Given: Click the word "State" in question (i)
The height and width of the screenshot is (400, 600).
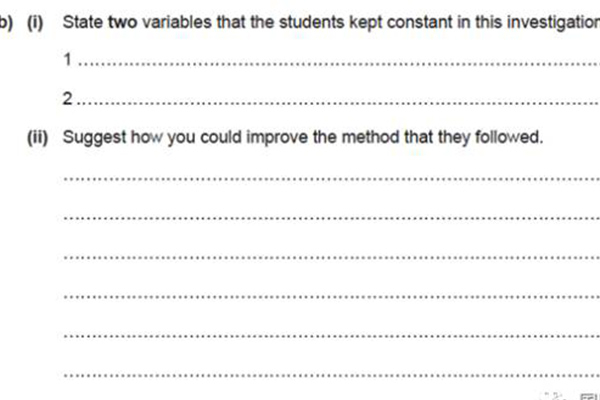Looking at the screenshot, I should pos(83,22).
